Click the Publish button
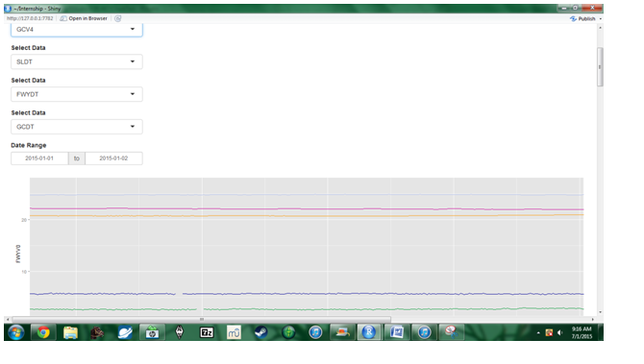Image resolution: width=644 pixels, height=364 pixels. point(582,19)
